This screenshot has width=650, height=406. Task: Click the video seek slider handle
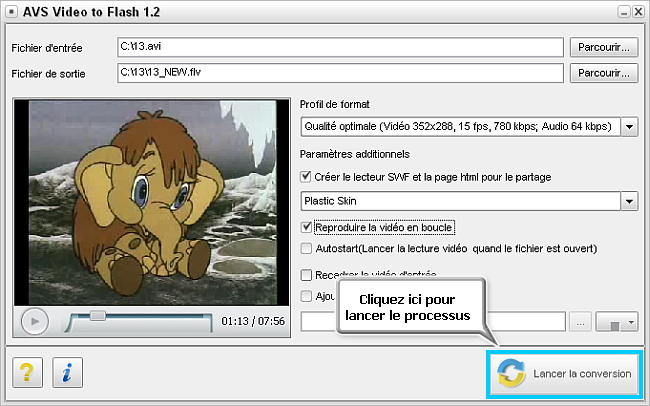click(x=97, y=316)
